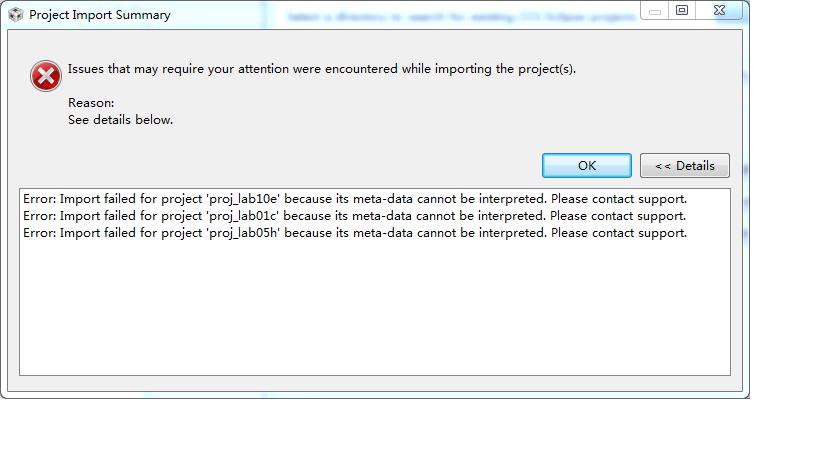The width and height of the screenshot is (819, 460).
Task: Click the red error icon
Action: [46, 76]
